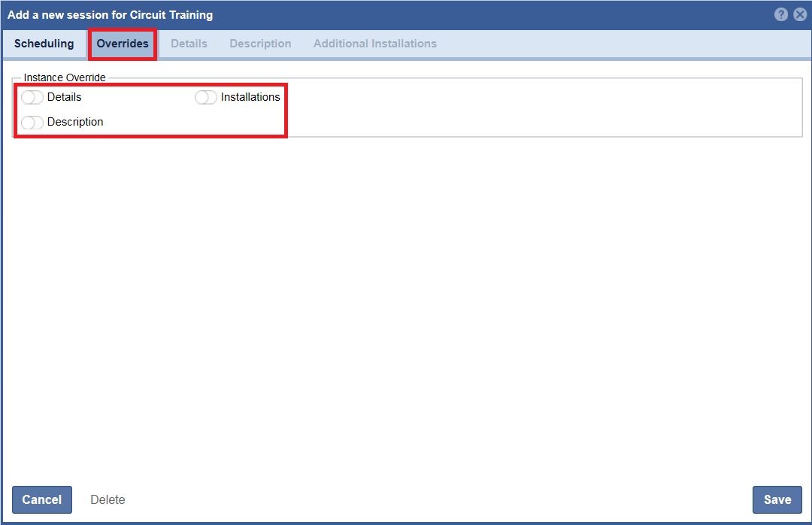
Task: Click the Delete link
Action: point(108,499)
